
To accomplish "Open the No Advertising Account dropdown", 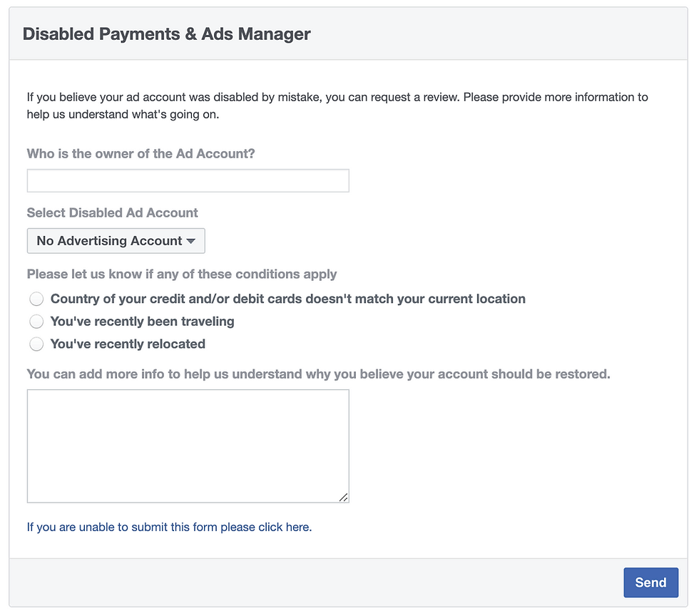I will pyautogui.click(x=116, y=241).
